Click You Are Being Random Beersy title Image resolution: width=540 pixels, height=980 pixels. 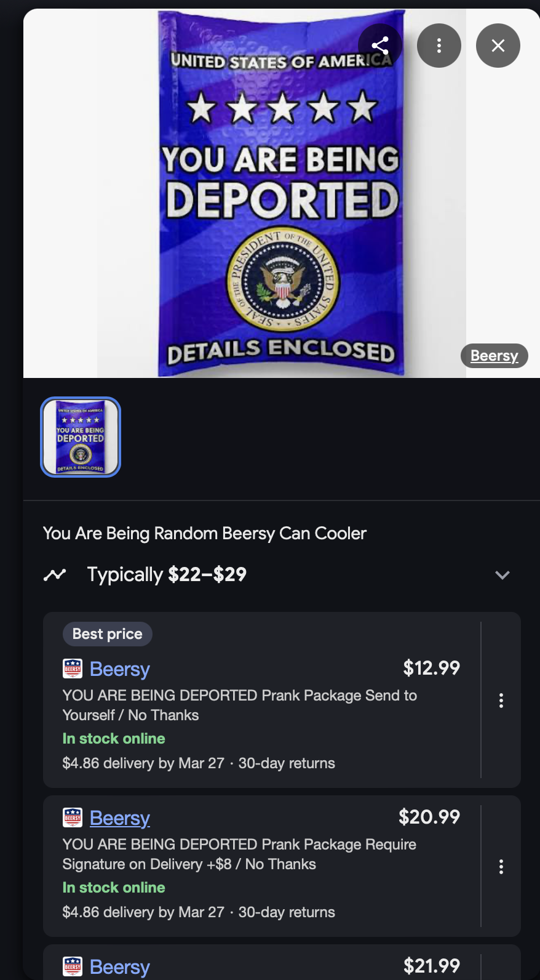coord(205,533)
